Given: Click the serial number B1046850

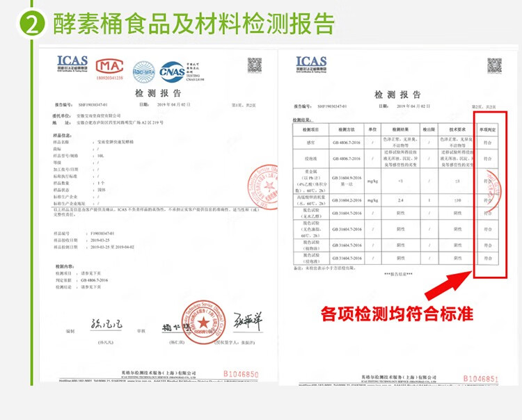Looking at the screenshot, I should (241, 374).
